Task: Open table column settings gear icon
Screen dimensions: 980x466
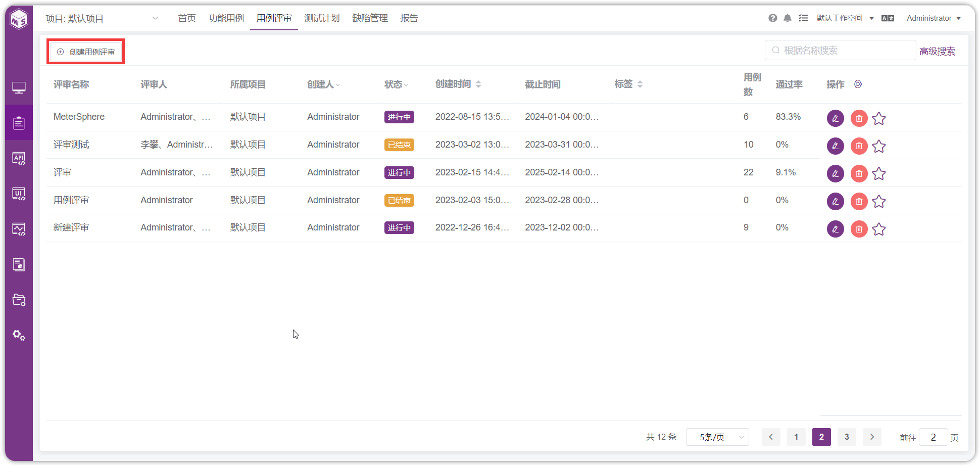Action: point(858,84)
